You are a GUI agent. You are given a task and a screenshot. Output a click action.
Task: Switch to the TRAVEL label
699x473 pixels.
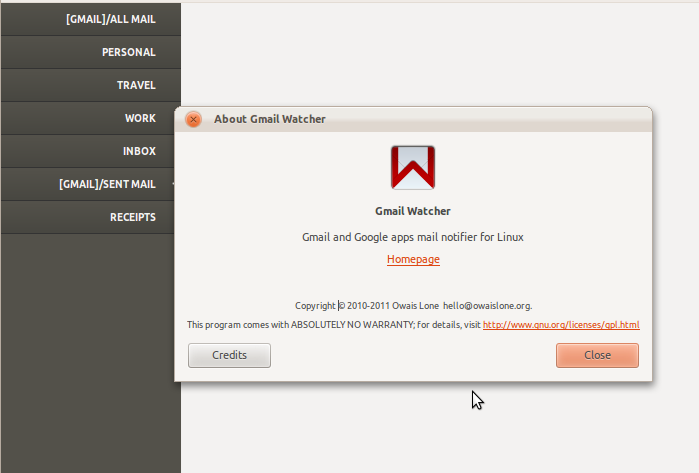[x=90, y=85]
